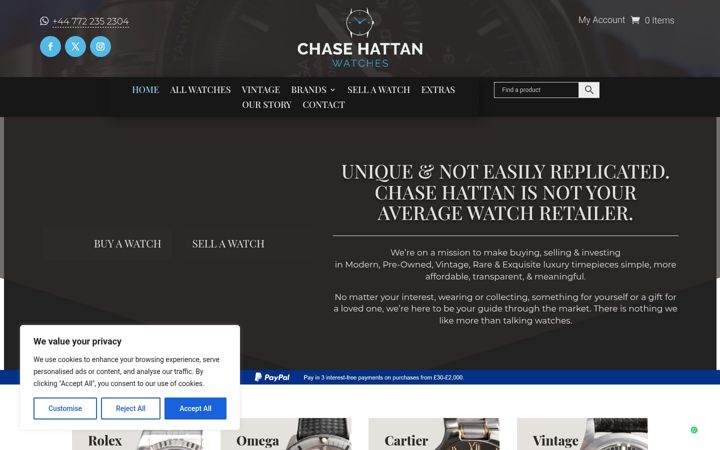Image resolution: width=720 pixels, height=450 pixels.
Task: Focus the Find a product search field
Action: tap(536, 90)
